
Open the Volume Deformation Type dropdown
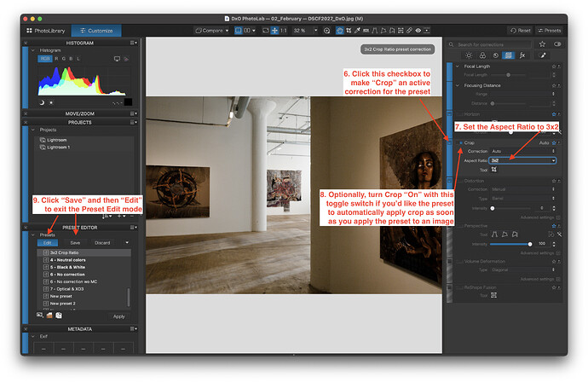coord(522,269)
